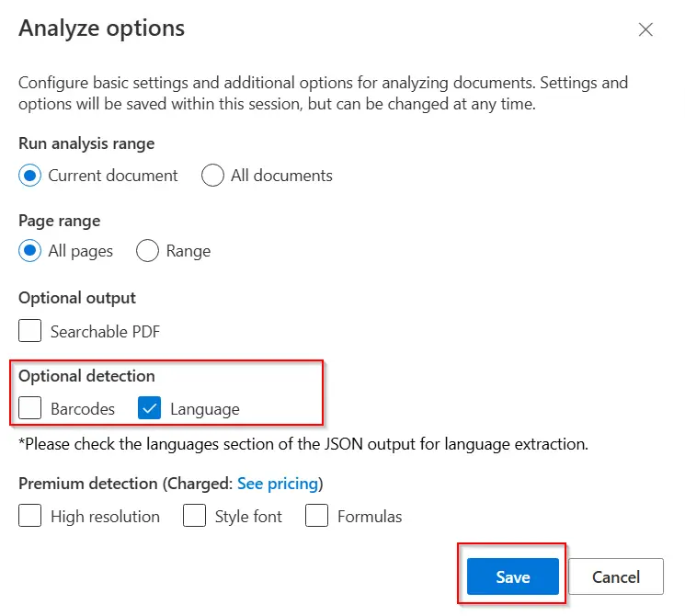This screenshot has height=616, width=685.
Task: Tick the Barcodes detection checkbox
Action: [x=30, y=408]
